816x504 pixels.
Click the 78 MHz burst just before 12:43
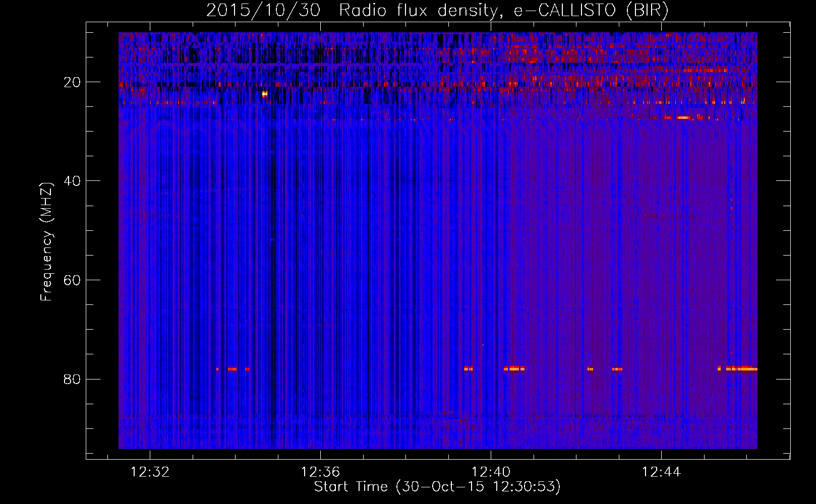(617, 369)
